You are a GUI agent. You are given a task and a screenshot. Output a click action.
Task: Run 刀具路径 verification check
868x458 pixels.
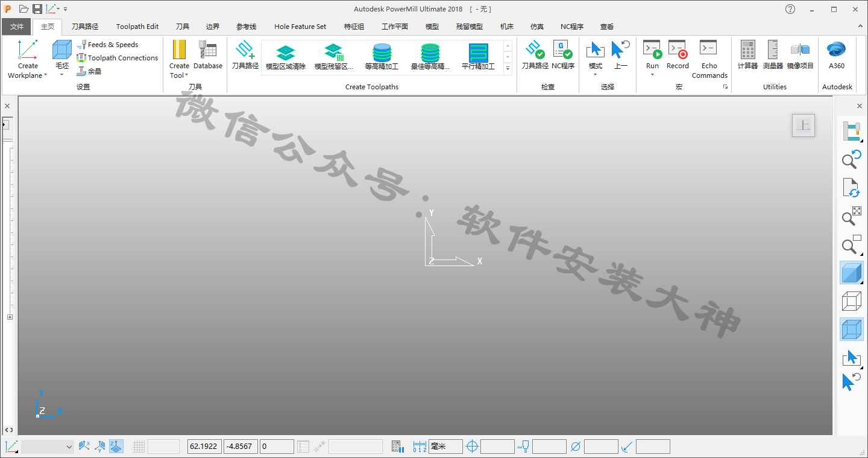click(535, 54)
